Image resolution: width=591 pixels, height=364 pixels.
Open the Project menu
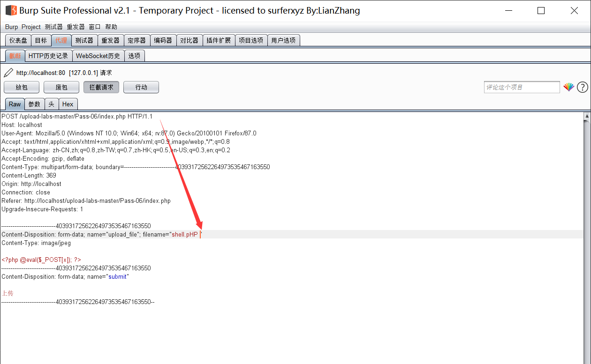(31, 27)
